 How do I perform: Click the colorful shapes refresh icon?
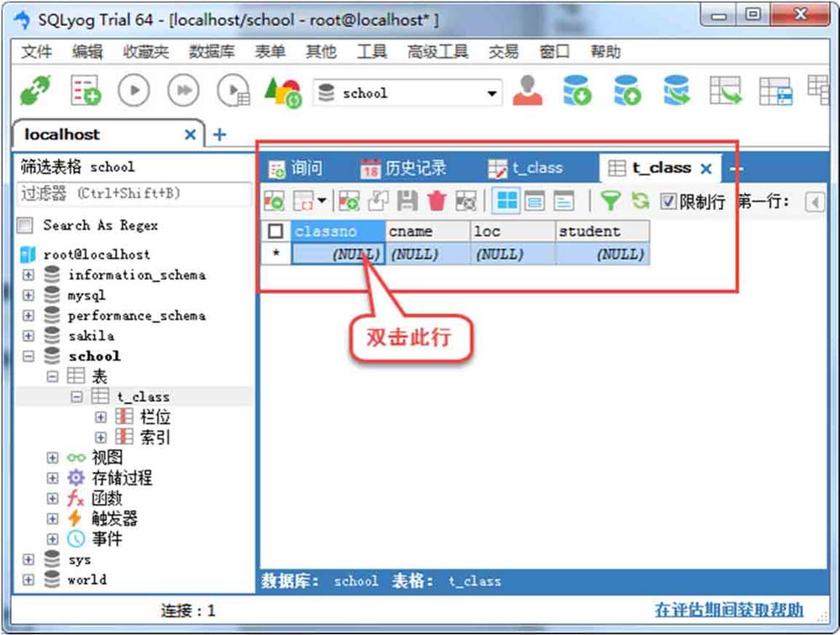[x=283, y=92]
